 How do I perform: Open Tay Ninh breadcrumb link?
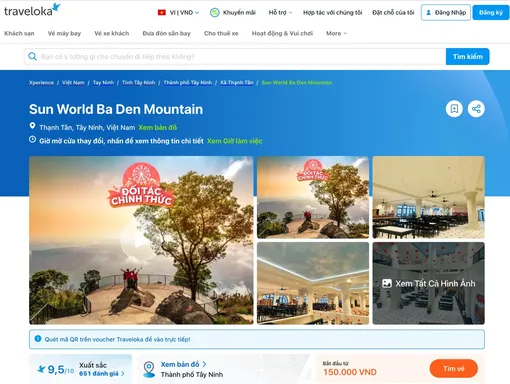(103, 83)
